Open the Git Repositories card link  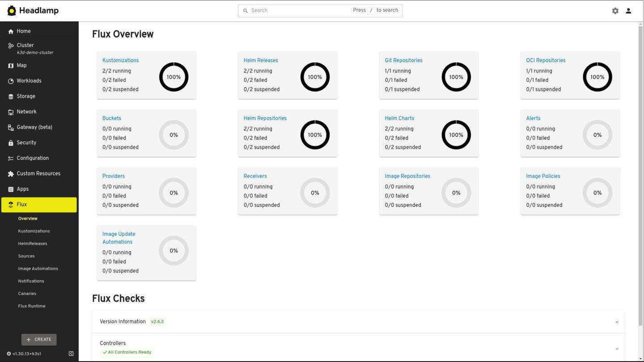point(403,60)
